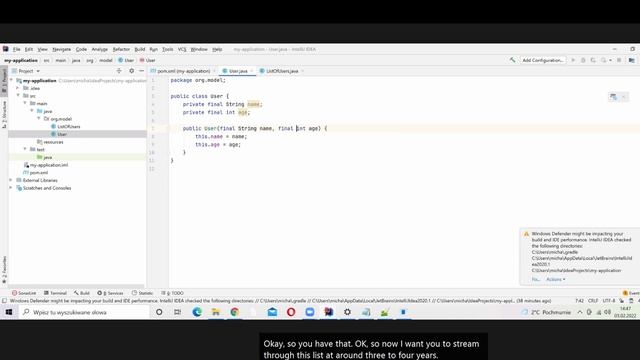Click the system tray volume icon

pos(608,312)
